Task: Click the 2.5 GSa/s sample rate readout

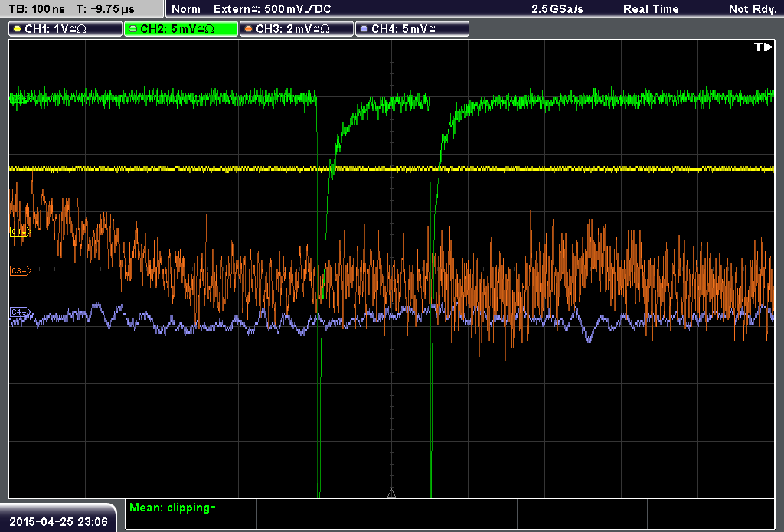Action: (557, 9)
